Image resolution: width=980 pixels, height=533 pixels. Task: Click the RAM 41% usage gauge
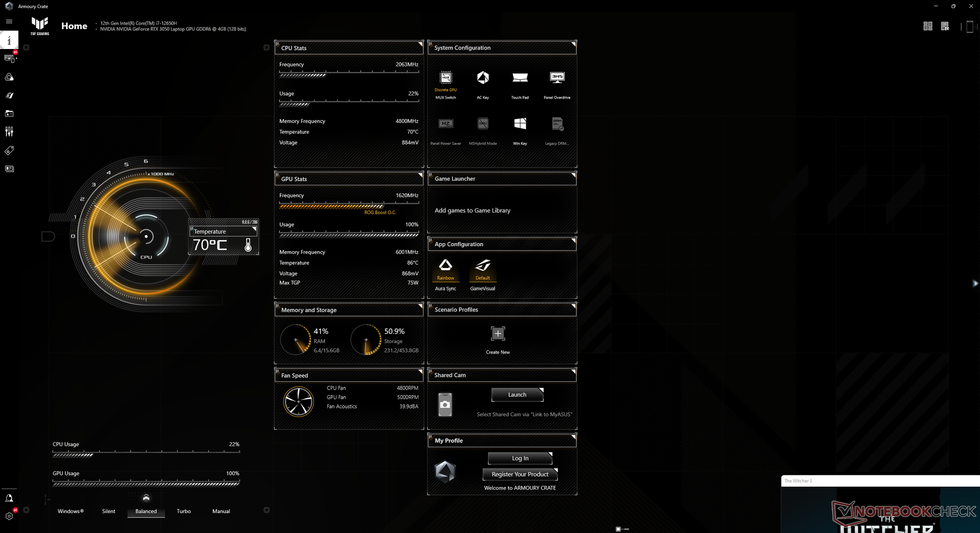click(x=296, y=340)
